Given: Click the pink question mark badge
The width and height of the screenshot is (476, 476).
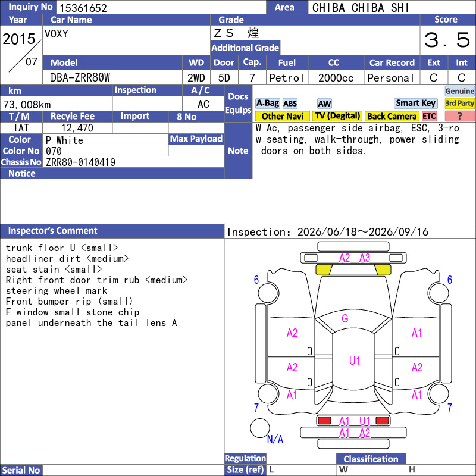Looking at the screenshot, I should pos(459,116).
